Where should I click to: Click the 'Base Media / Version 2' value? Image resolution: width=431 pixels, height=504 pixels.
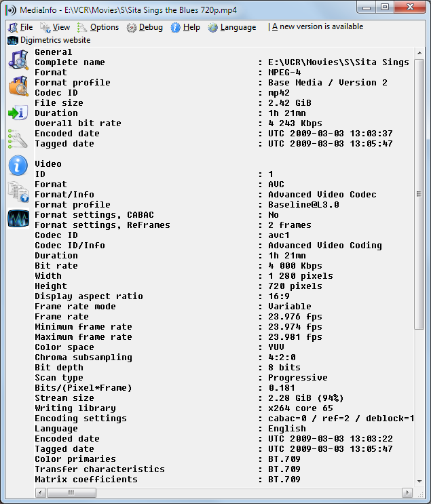tap(328, 83)
